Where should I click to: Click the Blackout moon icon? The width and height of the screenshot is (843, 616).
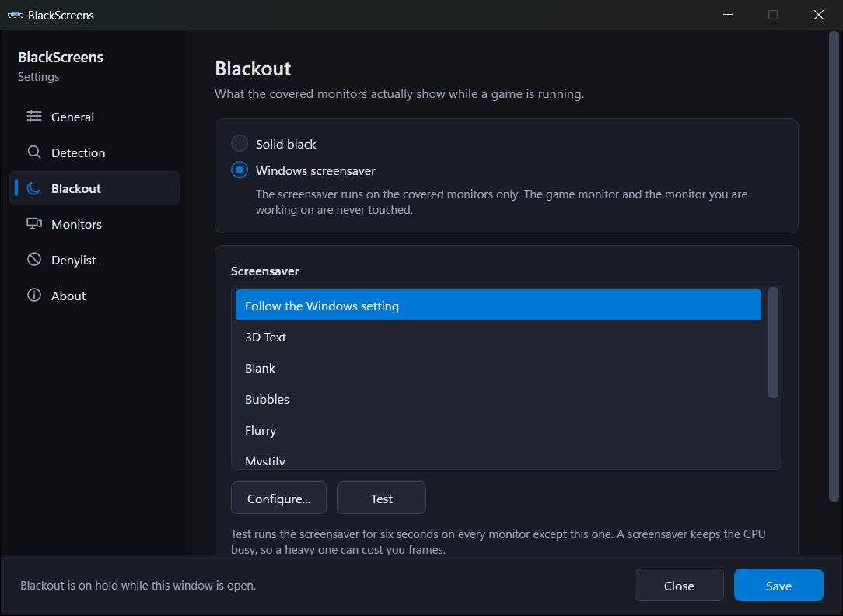coord(34,188)
